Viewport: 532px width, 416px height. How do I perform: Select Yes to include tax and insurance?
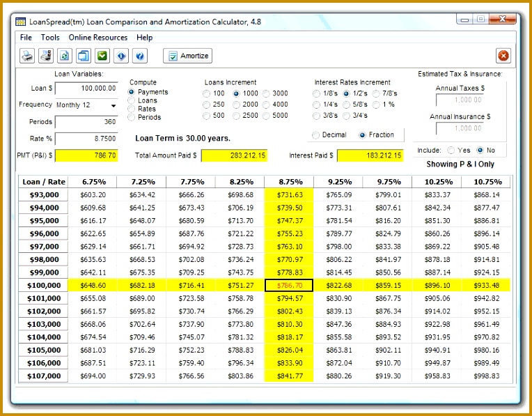click(451, 150)
